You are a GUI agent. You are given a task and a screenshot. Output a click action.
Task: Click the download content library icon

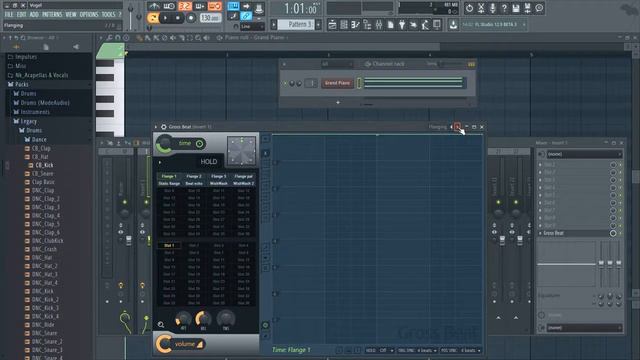(x=453, y=25)
